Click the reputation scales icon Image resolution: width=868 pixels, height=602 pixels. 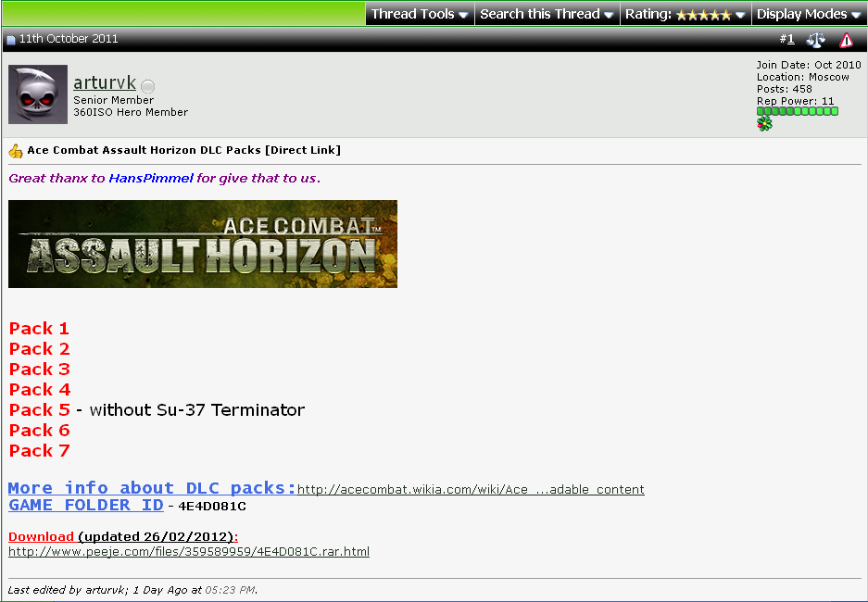pyautogui.click(x=815, y=40)
